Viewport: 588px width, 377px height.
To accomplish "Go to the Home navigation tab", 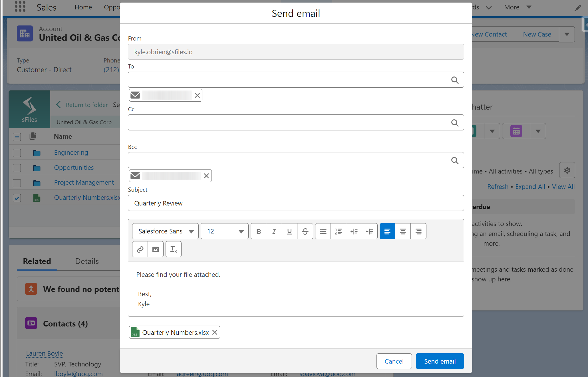I will coord(83,7).
